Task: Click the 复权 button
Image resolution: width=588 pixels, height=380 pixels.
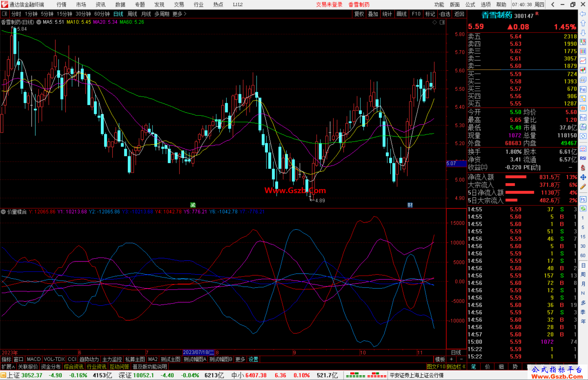Action: (359, 14)
